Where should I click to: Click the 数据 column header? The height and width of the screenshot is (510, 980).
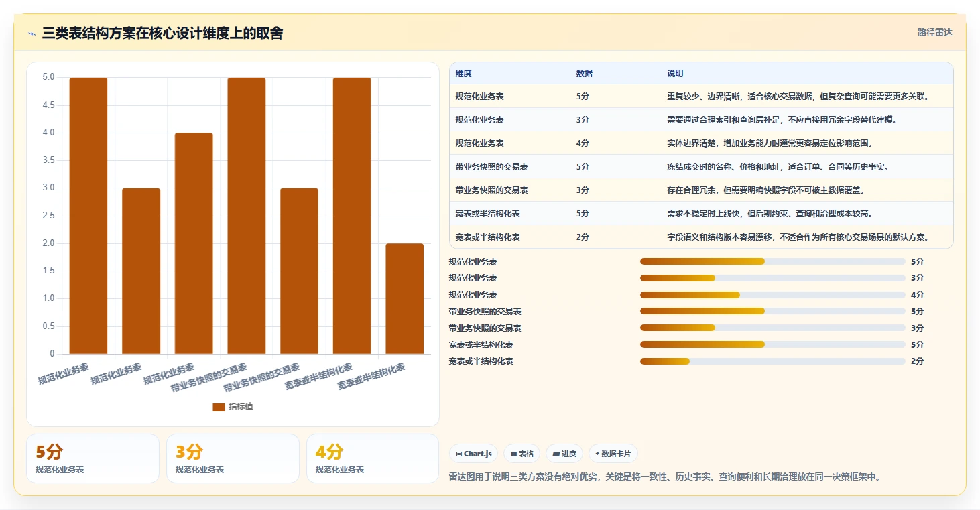tap(584, 74)
